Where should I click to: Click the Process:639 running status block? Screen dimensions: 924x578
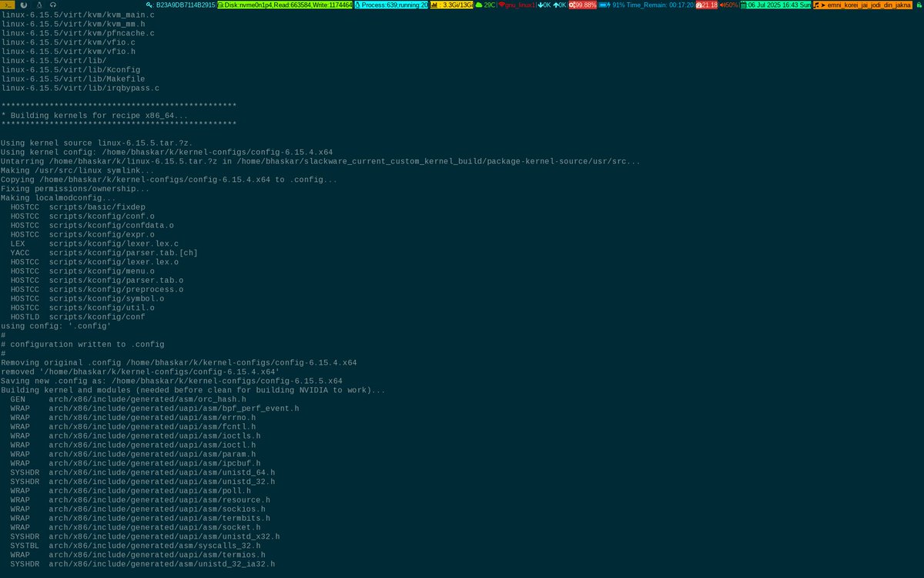391,5
